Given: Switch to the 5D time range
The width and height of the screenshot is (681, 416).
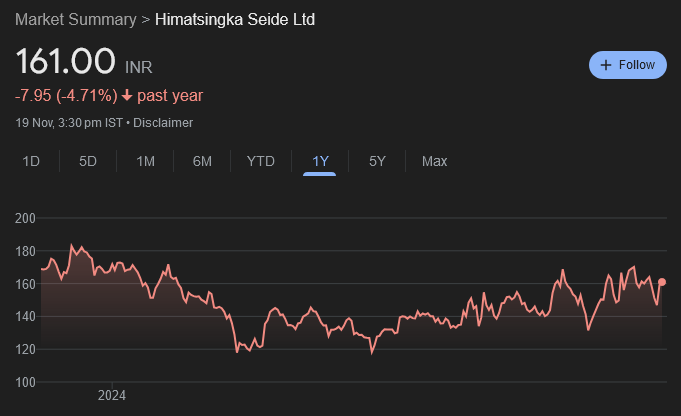Looking at the screenshot, I should pos(88,162).
